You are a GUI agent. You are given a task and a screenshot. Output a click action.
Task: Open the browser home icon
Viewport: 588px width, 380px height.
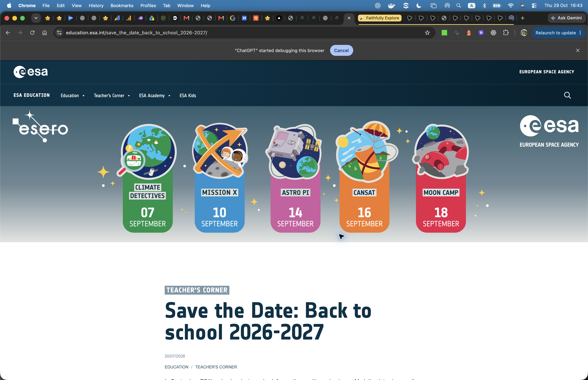tap(44, 32)
